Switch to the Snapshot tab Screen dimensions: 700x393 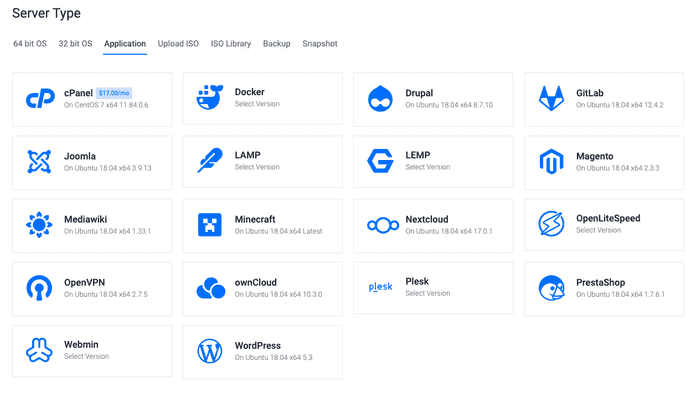point(320,44)
